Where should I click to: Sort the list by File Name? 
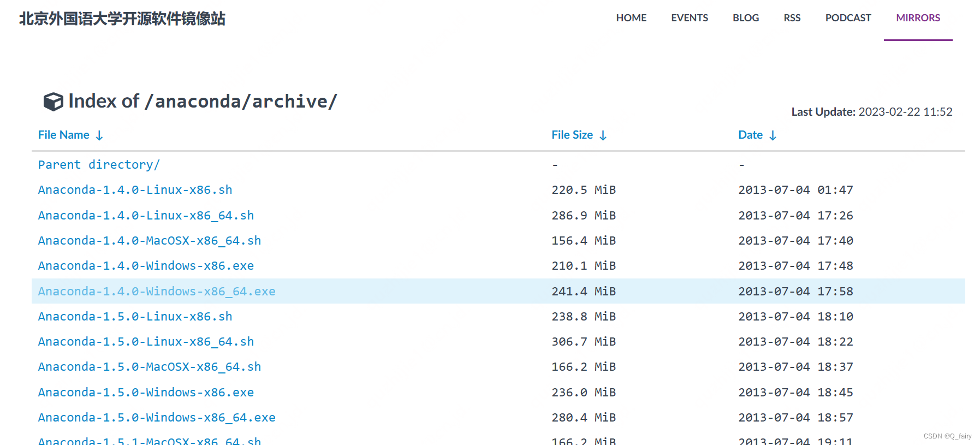point(64,135)
